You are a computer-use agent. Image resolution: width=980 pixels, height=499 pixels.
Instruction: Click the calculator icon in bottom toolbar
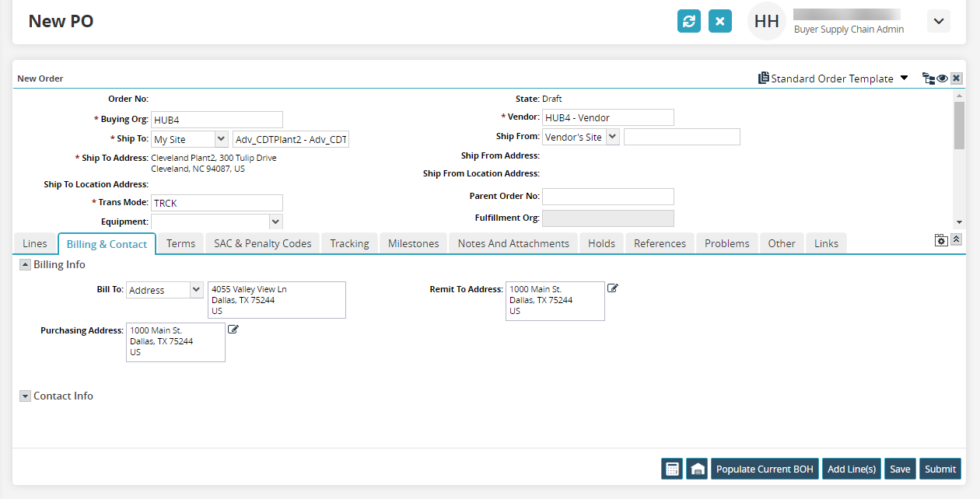(672, 469)
